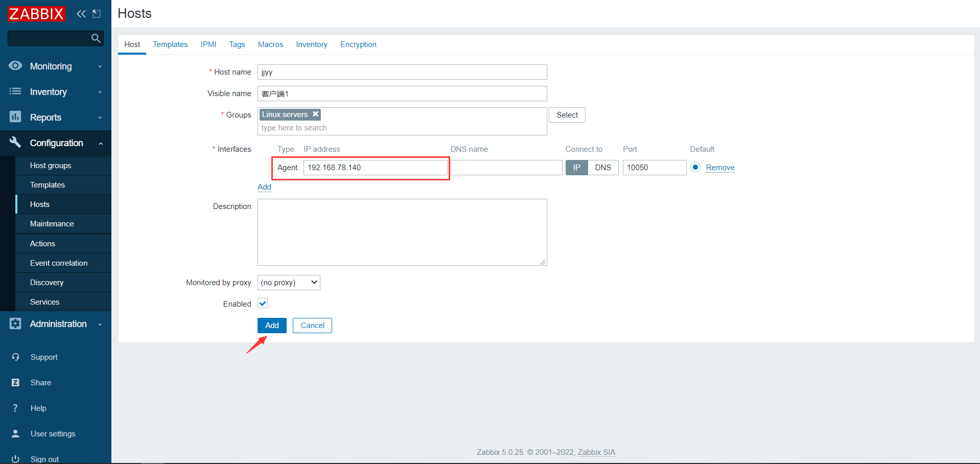Switch to the Templates tab
This screenshot has width=980, height=464.
pos(170,44)
